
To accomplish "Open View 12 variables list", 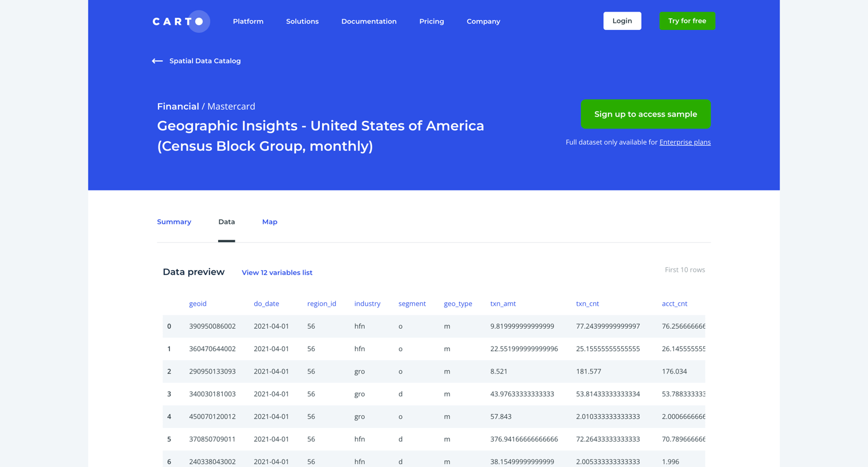I will click(277, 273).
